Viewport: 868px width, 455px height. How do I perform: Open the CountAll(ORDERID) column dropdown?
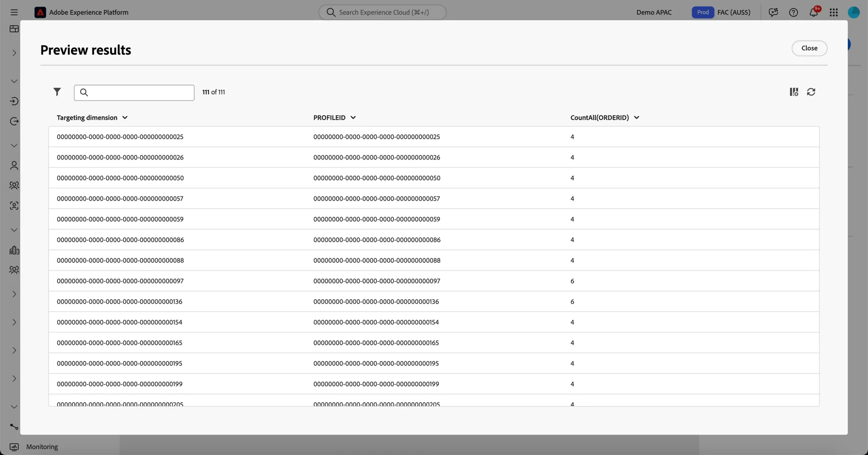[x=636, y=118]
